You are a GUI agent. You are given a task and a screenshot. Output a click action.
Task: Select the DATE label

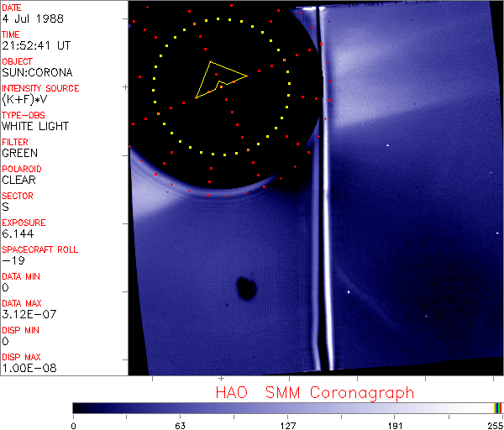coord(13,8)
